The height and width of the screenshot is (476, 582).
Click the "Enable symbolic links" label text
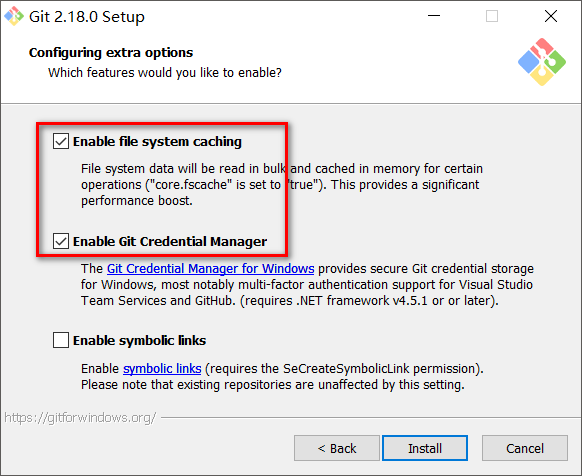(x=140, y=340)
